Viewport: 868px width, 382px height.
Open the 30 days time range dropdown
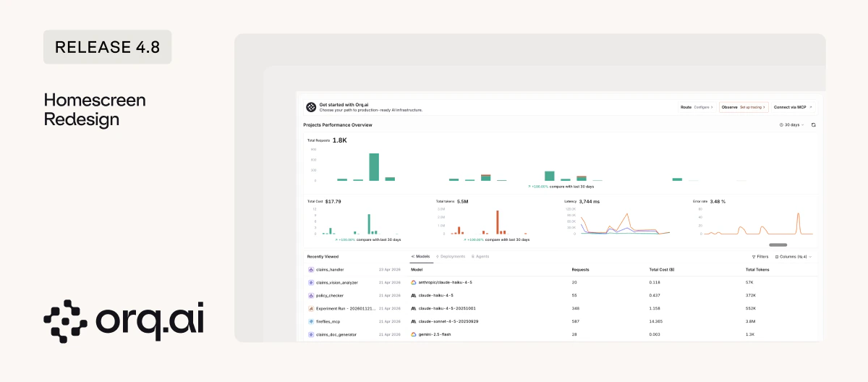[792, 125]
